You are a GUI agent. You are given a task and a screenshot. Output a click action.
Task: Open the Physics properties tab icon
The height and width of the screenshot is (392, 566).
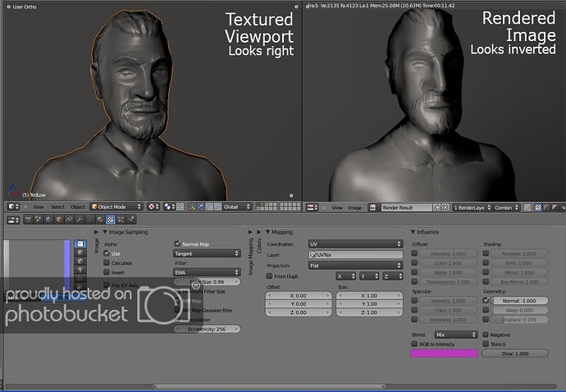click(131, 220)
